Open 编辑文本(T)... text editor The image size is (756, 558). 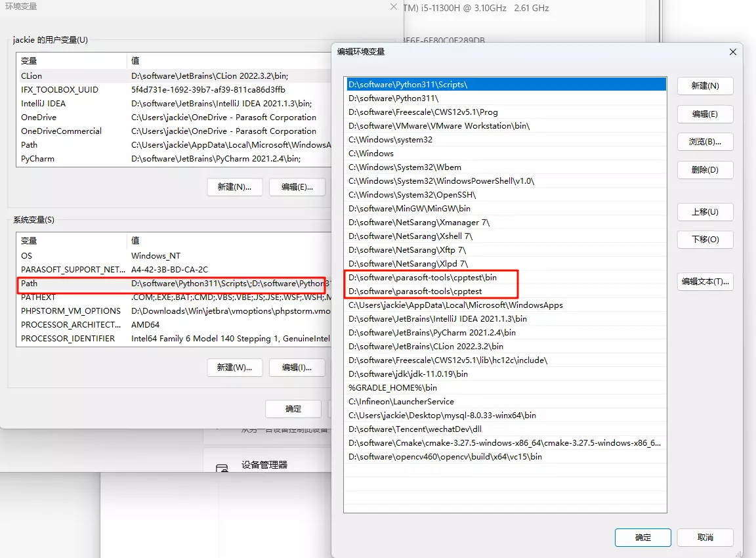705,282
